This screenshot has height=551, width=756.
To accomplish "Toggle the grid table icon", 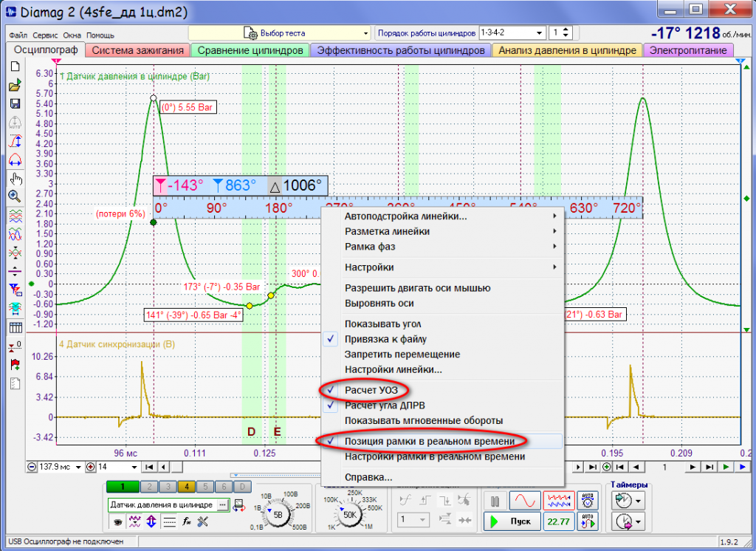I will pyautogui.click(x=16, y=328).
